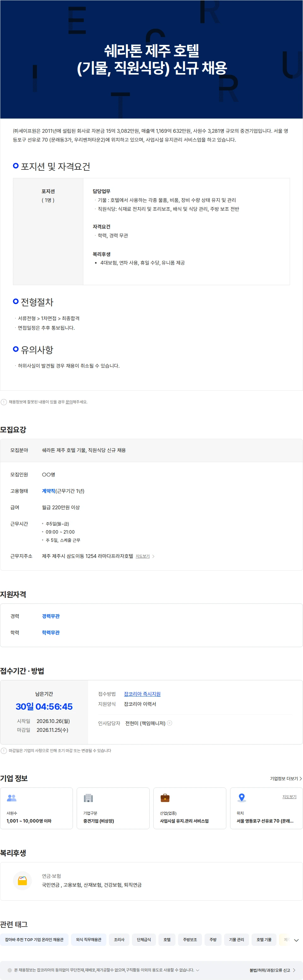Click 사업시설 유지.관리 서비스업 card

coord(190,808)
